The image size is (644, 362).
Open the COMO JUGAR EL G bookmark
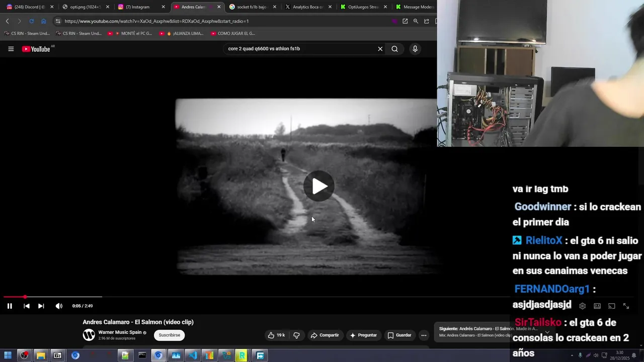coord(233,34)
